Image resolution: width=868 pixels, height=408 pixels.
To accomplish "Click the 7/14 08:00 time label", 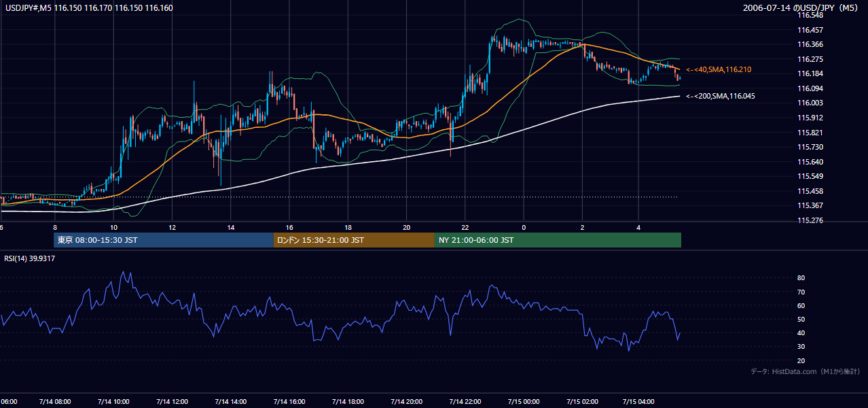I will coord(55,402).
